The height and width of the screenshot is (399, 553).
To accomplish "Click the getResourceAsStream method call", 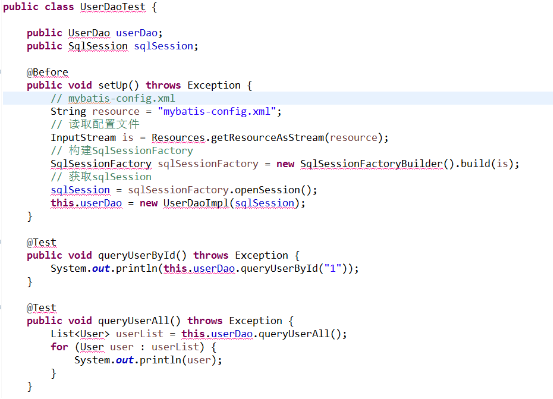I will (267, 138).
